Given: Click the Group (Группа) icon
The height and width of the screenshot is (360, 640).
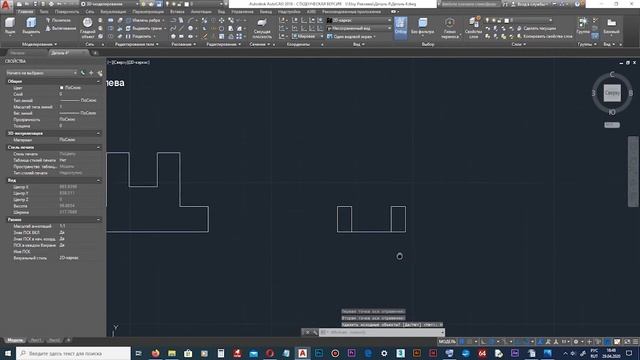Looking at the screenshot, I should point(583,25).
